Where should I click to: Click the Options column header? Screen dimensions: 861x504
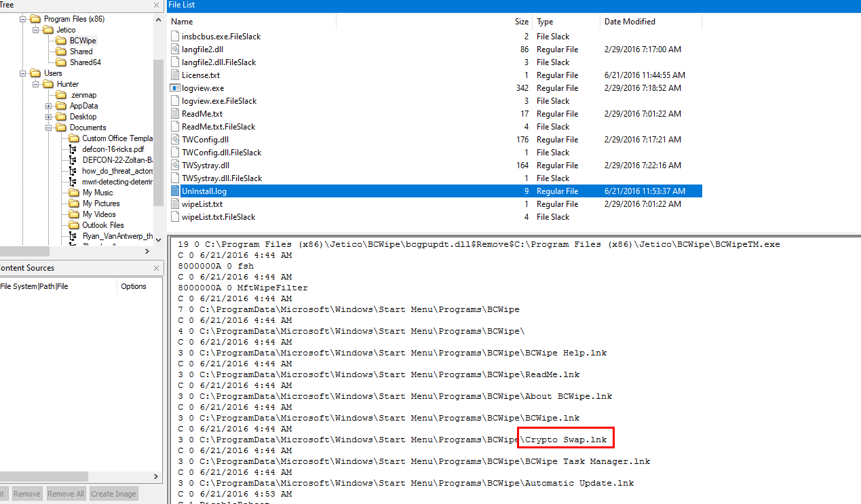coord(139,286)
